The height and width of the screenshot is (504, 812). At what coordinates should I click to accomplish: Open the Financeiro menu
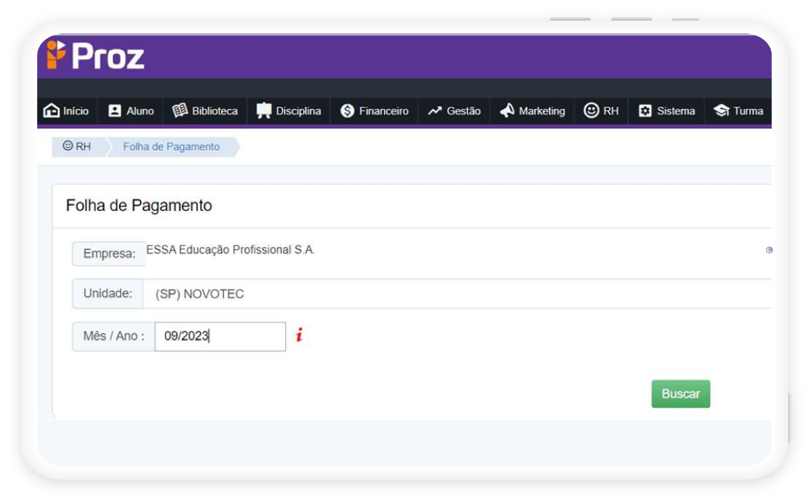(x=374, y=111)
